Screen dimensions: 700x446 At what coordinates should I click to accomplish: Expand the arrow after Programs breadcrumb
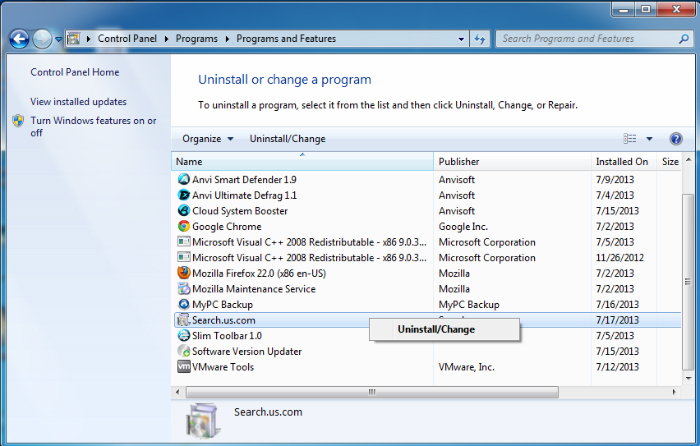227,39
